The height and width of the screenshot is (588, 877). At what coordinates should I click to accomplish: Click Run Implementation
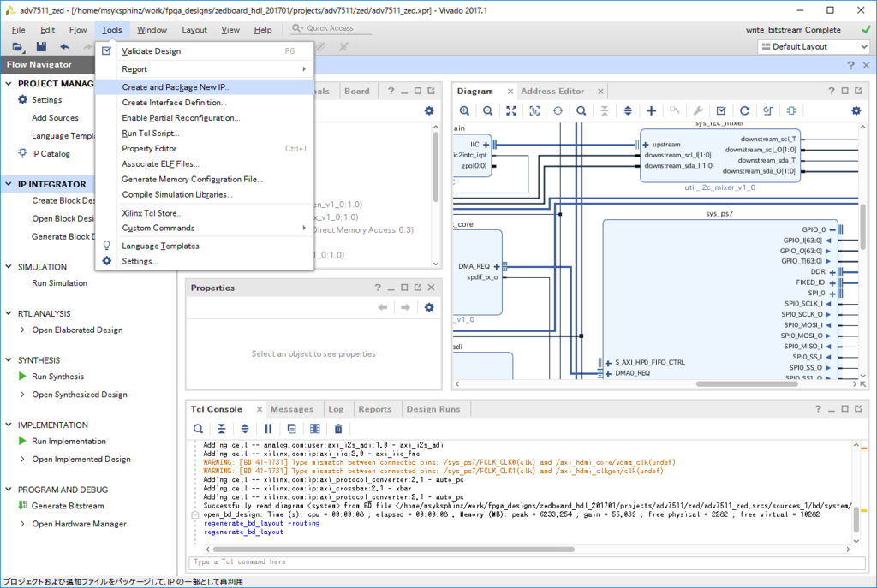coord(69,441)
